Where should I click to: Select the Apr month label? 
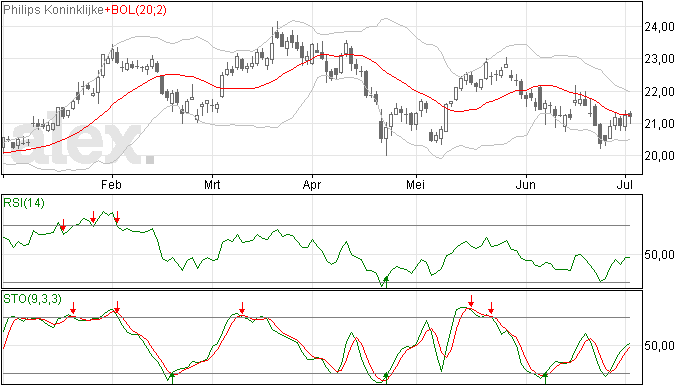tap(312, 185)
